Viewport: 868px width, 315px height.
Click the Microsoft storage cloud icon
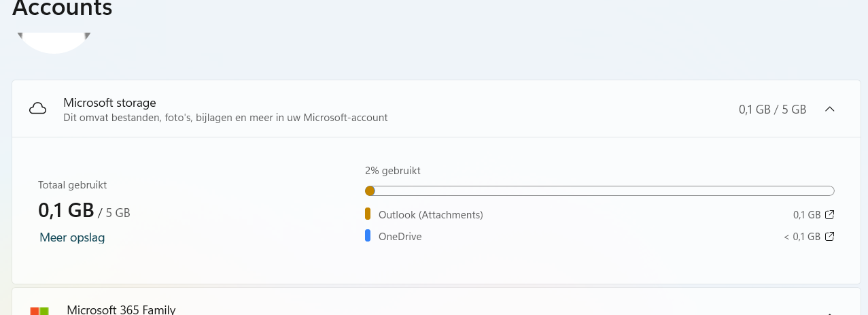[38, 109]
